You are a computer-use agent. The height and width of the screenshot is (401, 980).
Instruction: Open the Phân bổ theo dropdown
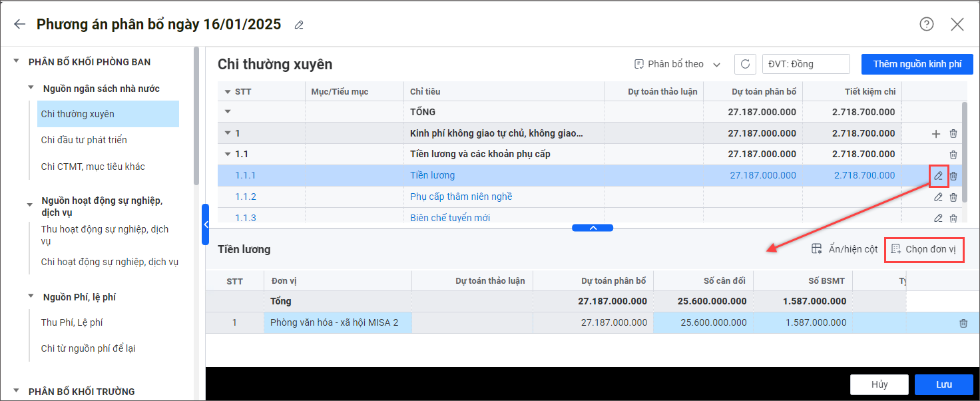[677, 64]
